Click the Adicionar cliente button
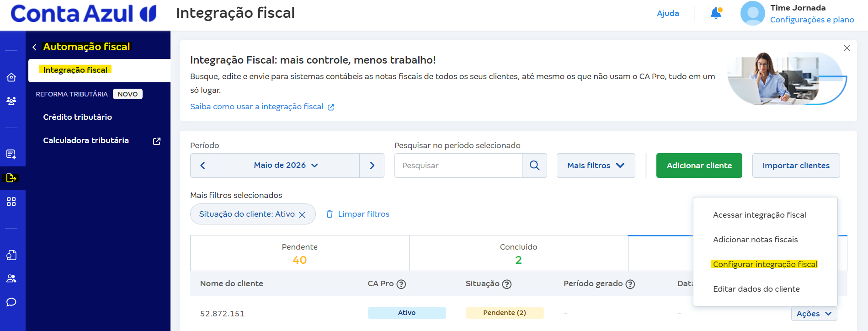 click(699, 165)
